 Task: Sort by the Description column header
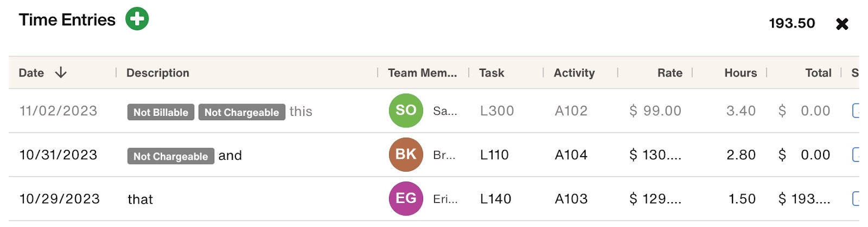coord(158,73)
